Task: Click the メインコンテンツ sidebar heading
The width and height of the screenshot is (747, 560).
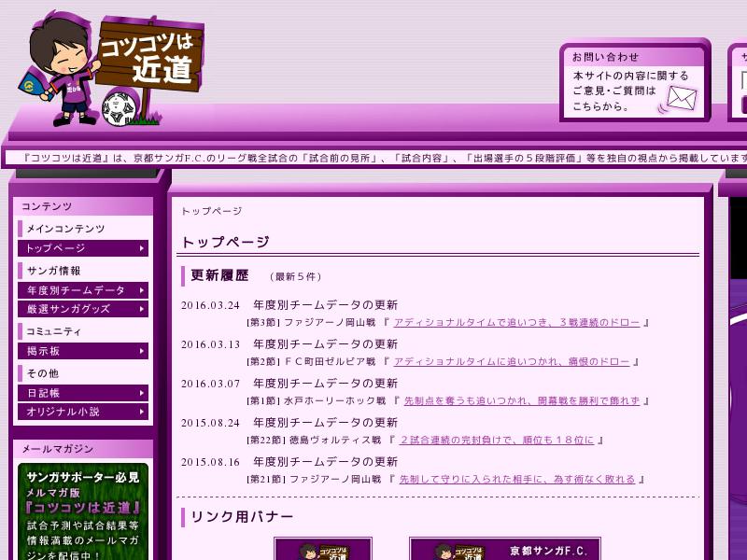Action: click(65, 229)
